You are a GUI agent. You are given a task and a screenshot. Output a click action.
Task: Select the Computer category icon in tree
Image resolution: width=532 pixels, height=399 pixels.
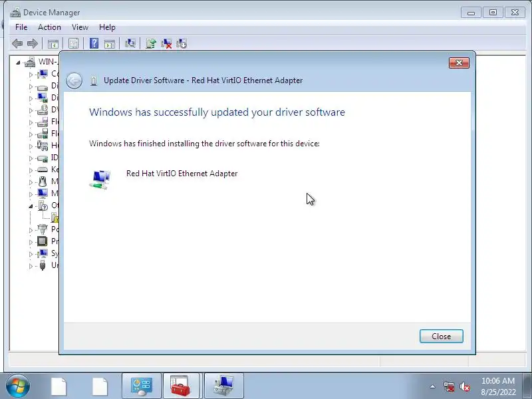click(x=43, y=74)
